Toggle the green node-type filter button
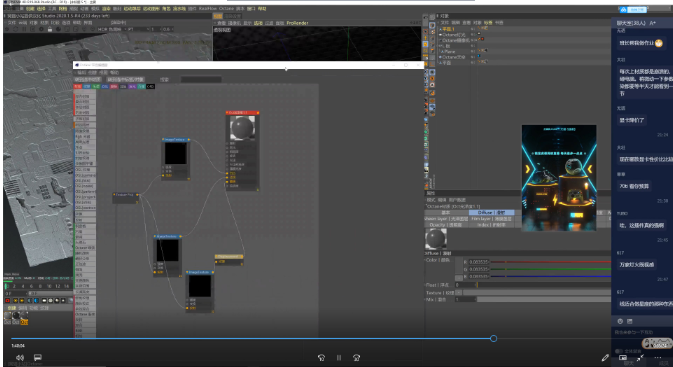 tap(96, 86)
